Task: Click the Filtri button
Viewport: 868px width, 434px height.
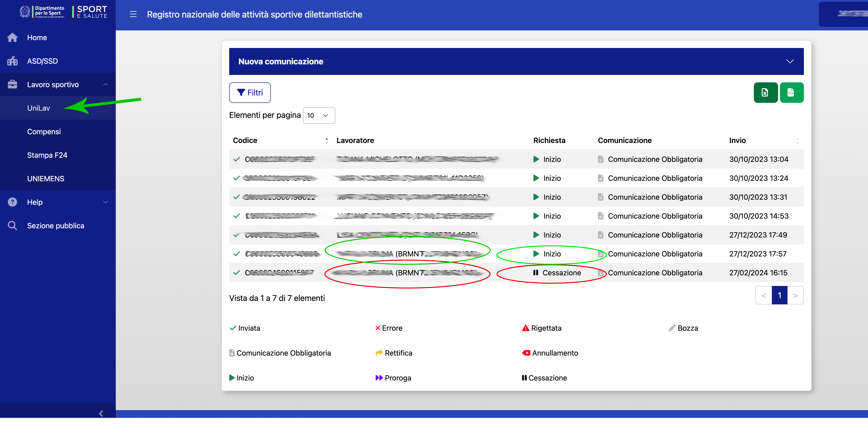Action: [250, 93]
